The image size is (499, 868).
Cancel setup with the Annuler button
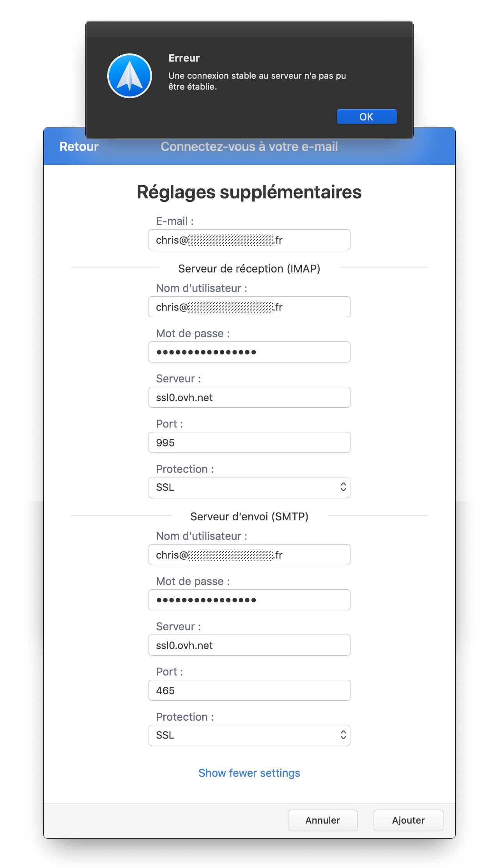(322, 820)
